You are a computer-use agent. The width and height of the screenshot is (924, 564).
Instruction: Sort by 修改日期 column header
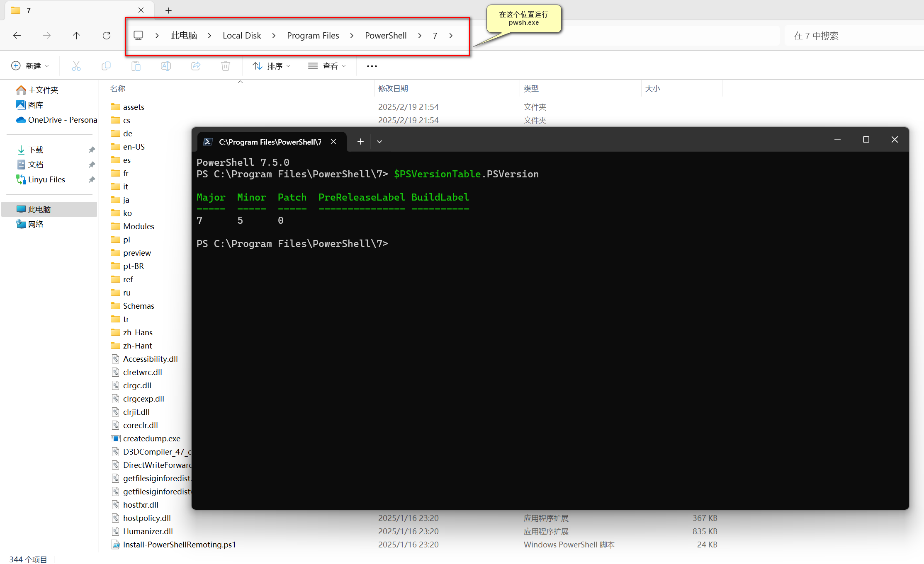tap(393, 88)
